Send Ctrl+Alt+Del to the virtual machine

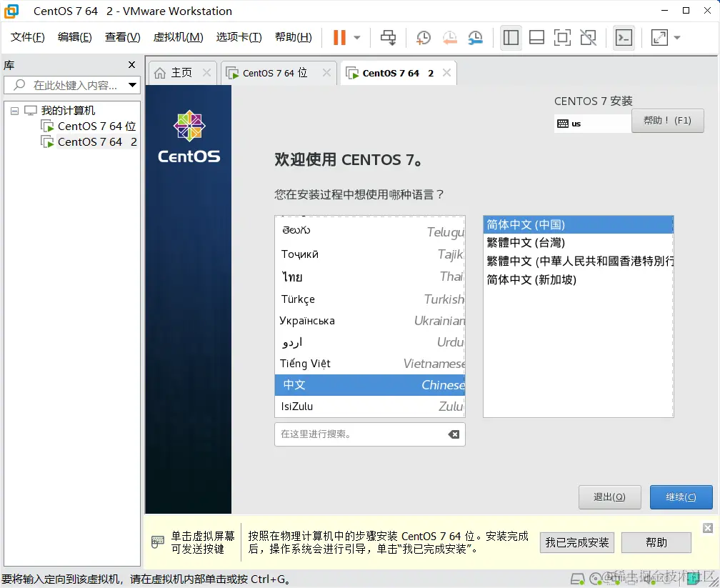tap(388, 37)
